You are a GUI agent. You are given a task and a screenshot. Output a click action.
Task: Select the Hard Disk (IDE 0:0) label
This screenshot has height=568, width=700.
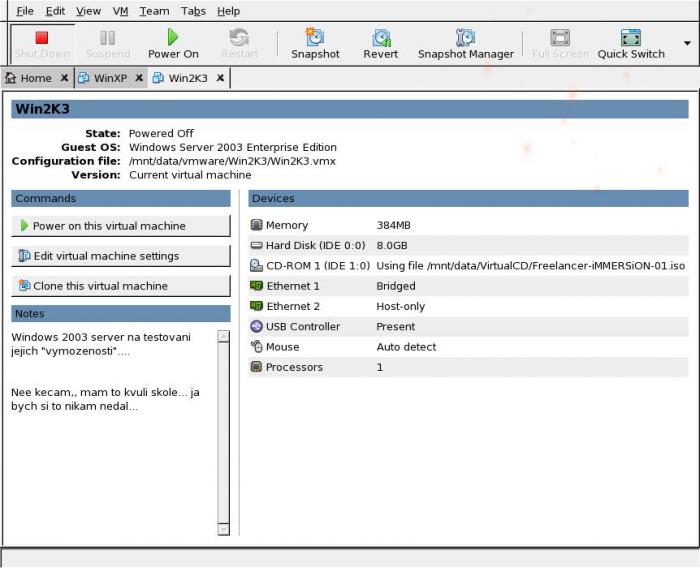(x=315, y=246)
